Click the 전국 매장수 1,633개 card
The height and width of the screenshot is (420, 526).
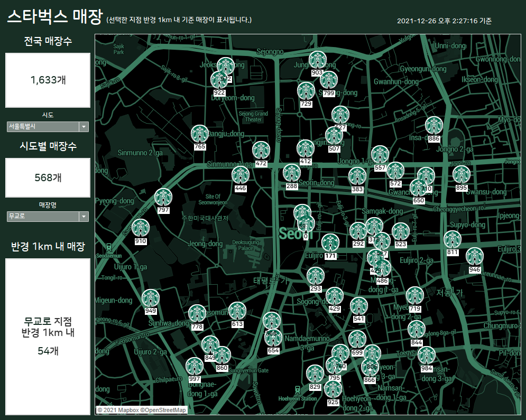coord(48,80)
